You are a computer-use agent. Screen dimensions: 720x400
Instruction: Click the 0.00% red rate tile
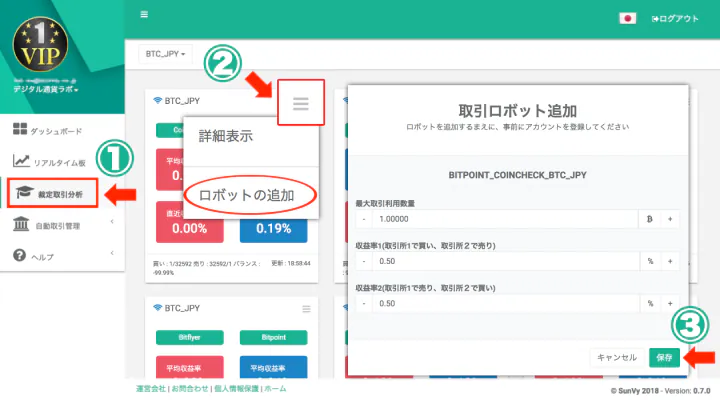pos(190,222)
